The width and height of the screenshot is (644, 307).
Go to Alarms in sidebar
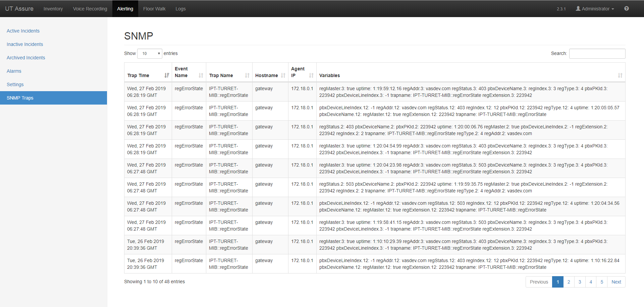[x=14, y=71]
